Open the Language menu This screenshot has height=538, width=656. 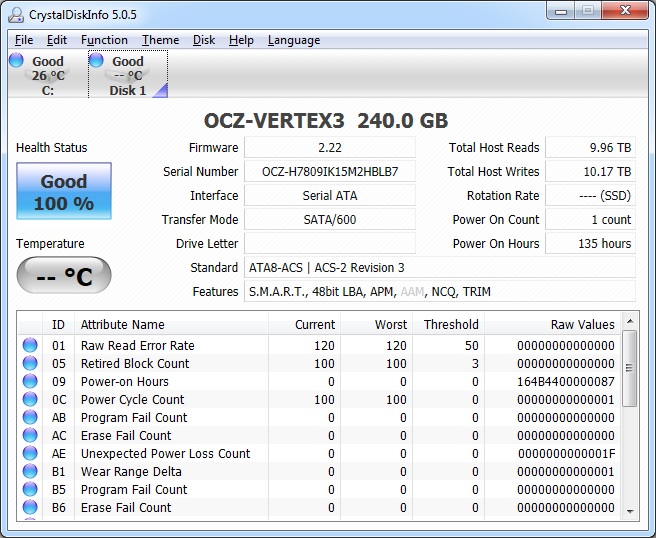(294, 40)
